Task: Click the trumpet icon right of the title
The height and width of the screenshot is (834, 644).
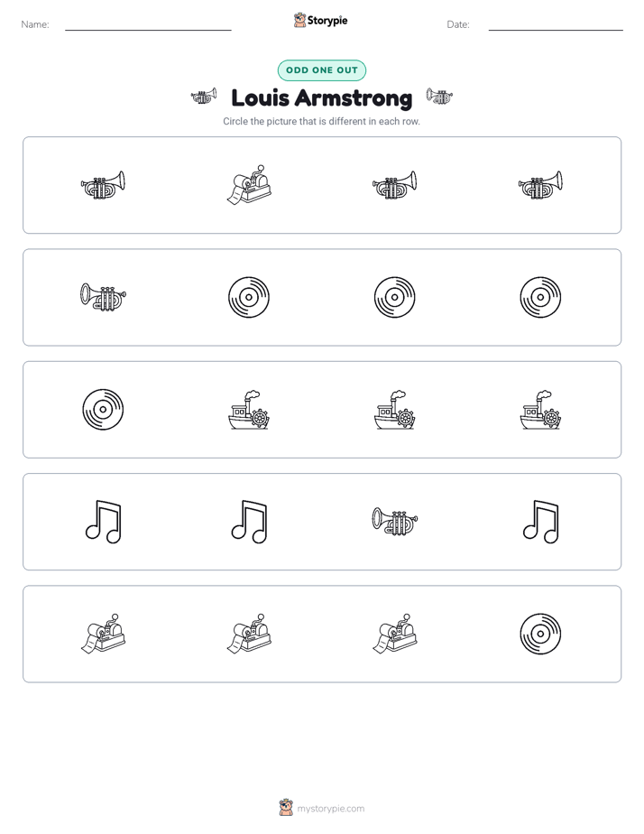Action: (x=439, y=97)
